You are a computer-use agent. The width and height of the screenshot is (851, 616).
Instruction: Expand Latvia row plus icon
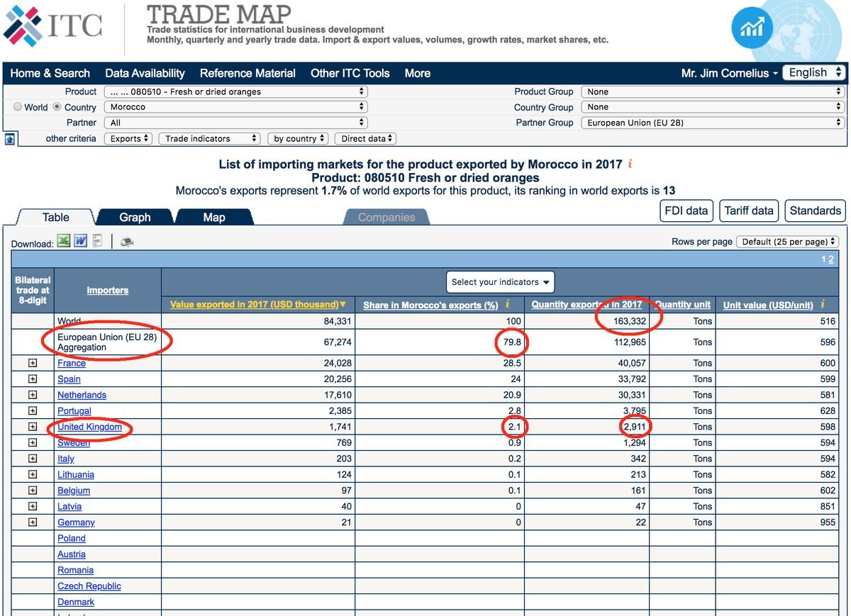33,506
